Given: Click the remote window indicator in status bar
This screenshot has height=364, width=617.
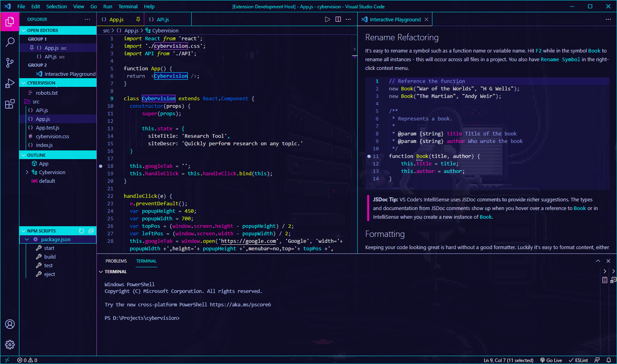Looking at the screenshot, I should tap(7, 360).
